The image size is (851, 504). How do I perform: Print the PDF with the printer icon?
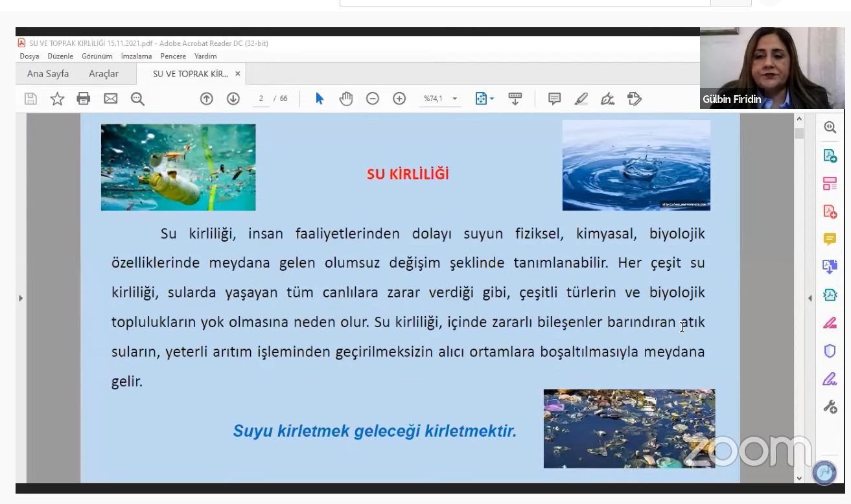tap(84, 98)
